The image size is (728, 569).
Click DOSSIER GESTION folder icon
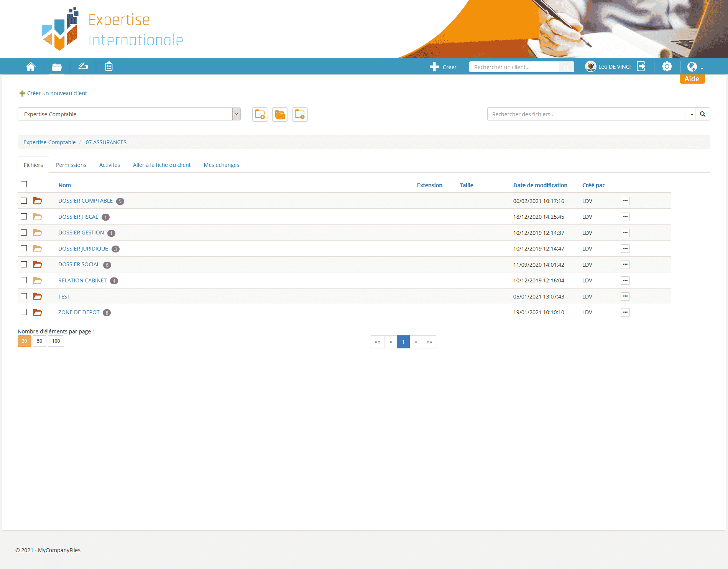coord(38,233)
